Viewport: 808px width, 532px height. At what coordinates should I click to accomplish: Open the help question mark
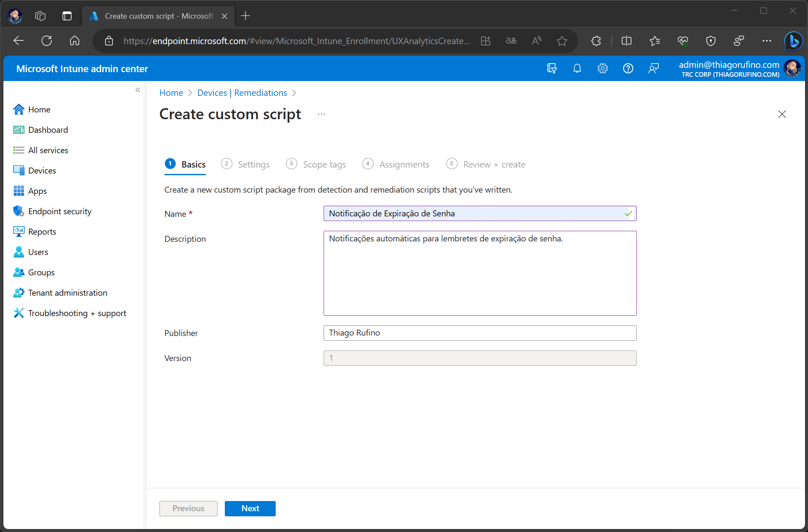click(628, 68)
